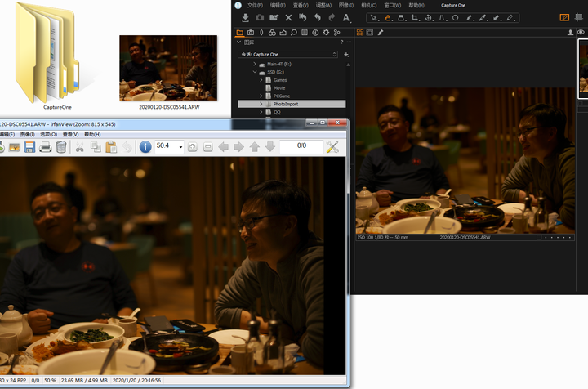The height and width of the screenshot is (389, 588).
Task: Open the 调整(A) menu in Capture One
Action: [x=323, y=5]
